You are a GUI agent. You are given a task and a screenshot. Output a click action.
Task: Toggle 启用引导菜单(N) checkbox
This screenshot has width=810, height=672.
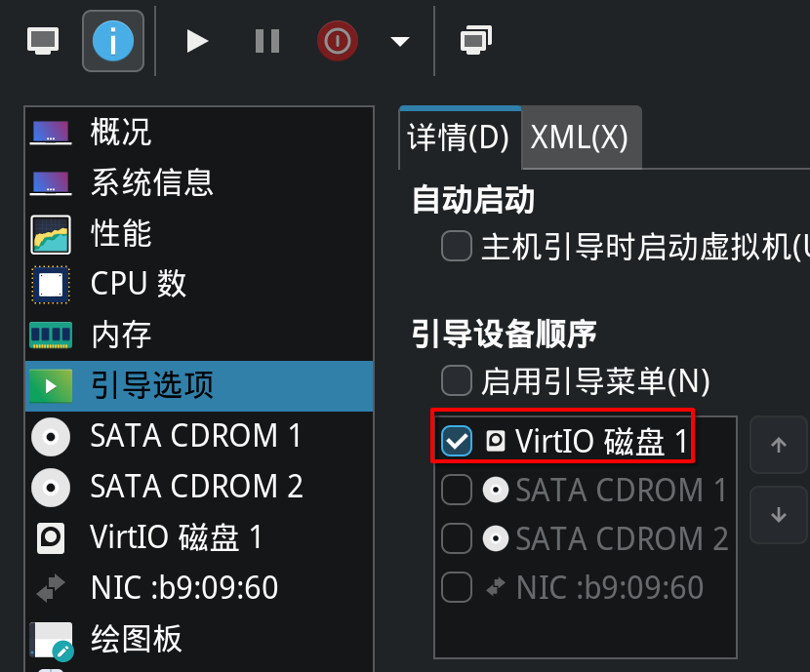pyautogui.click(x=457, y=378)
